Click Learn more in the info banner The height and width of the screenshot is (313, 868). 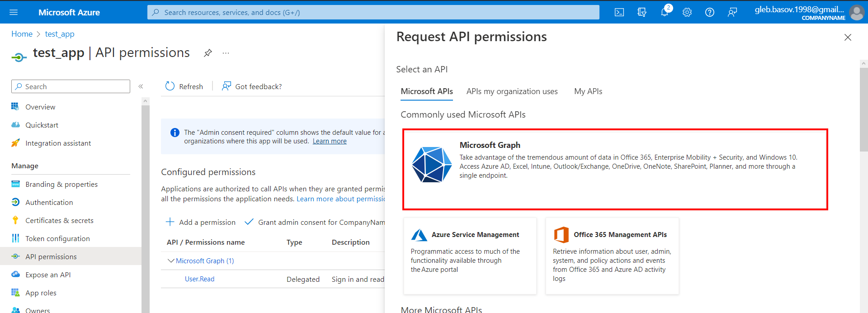[x=330, y=141]
